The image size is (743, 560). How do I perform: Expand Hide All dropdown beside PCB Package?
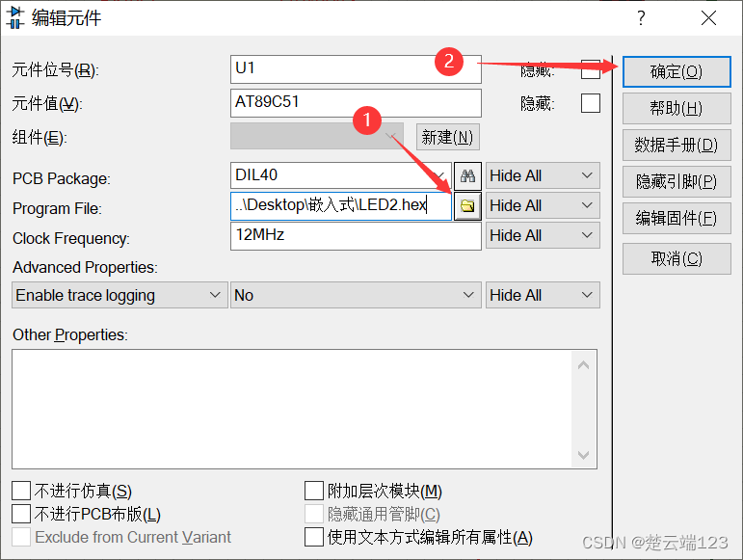(543, 175)
